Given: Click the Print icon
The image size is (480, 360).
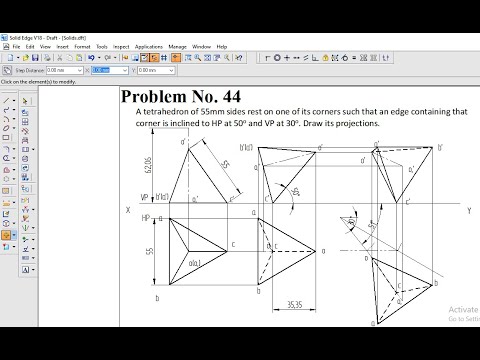Looking at the screenshot, I should 47,58.
